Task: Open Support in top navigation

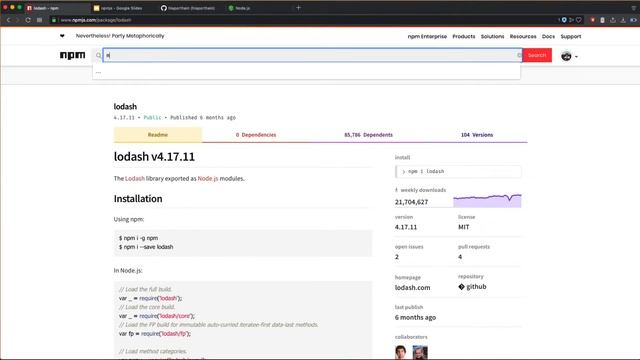Action: tap(571, 36)
